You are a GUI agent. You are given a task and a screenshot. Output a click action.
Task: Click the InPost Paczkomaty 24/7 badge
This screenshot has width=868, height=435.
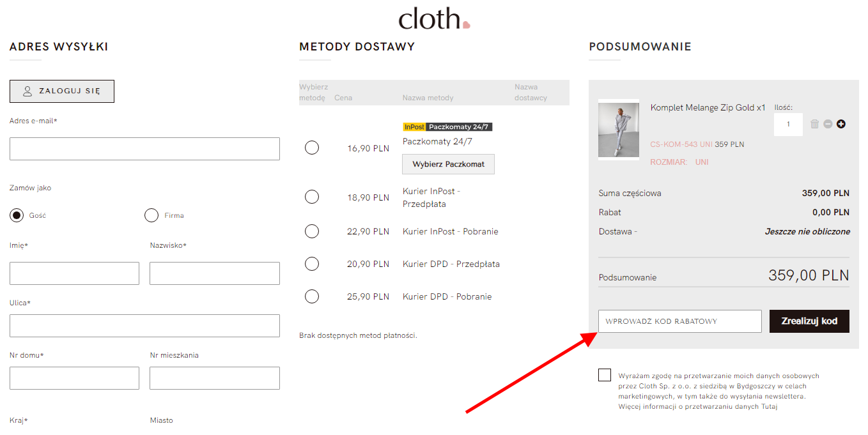coord(447,126)
